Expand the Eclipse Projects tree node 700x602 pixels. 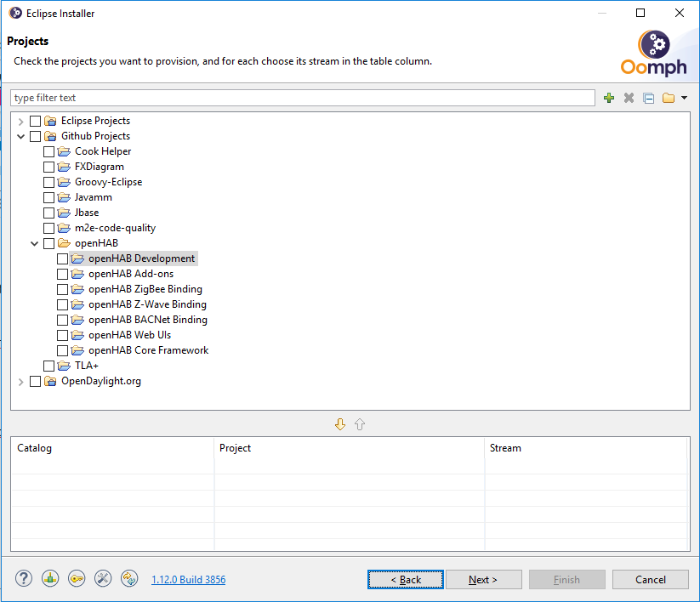click(x=20, y=121)
